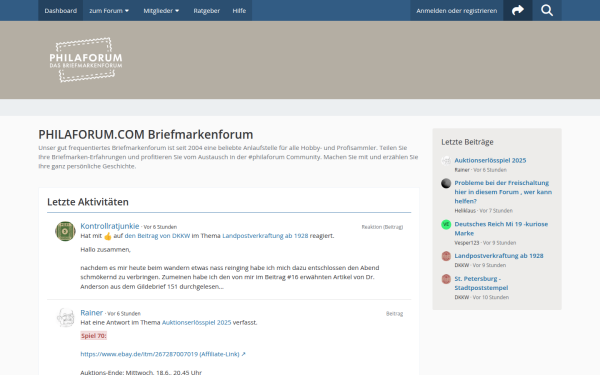
Task: Click Vor 6 Stunden beside Kontrollratjunkie
Action: 160,227
